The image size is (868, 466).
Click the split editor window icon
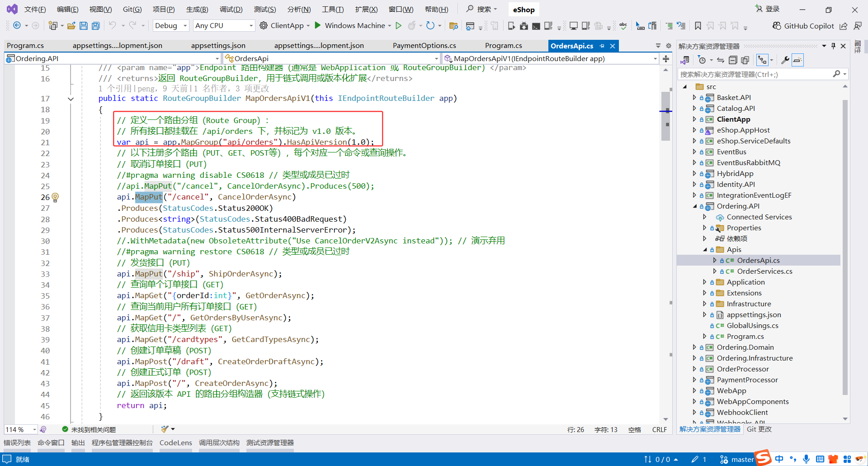pyautogui.click(x=666, y=59)
